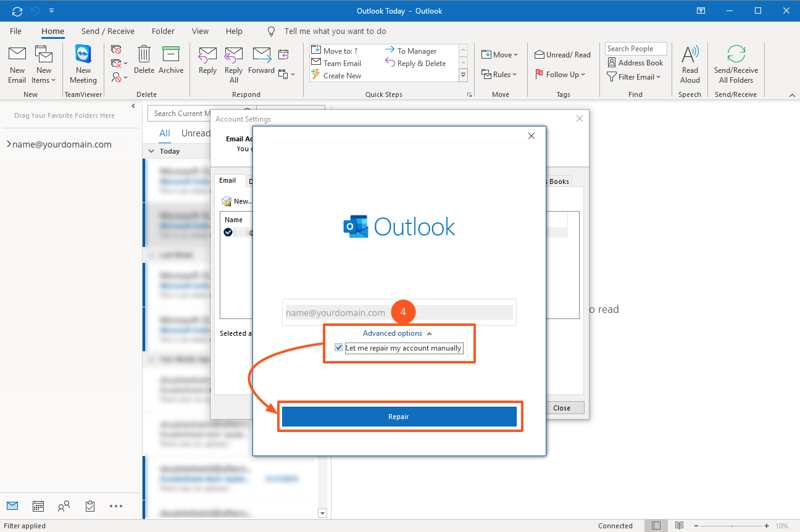Open the Rules dropdown menu

coord(499,75)
